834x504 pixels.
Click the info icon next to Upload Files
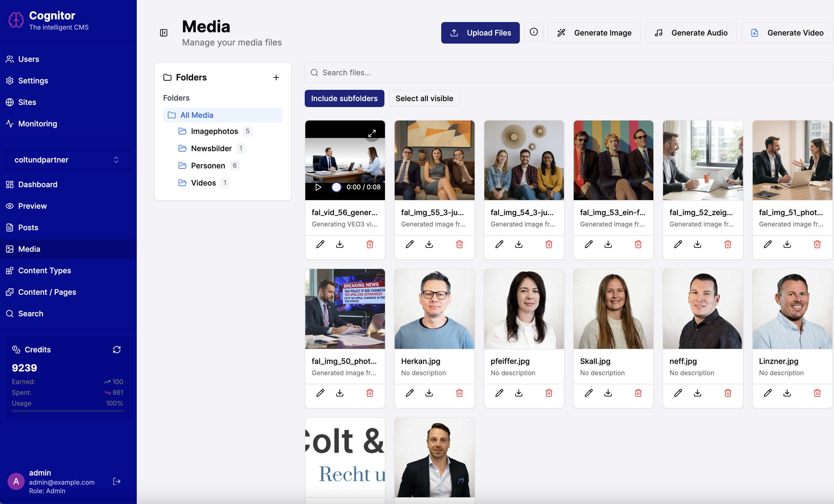click(x=534, y=32)
